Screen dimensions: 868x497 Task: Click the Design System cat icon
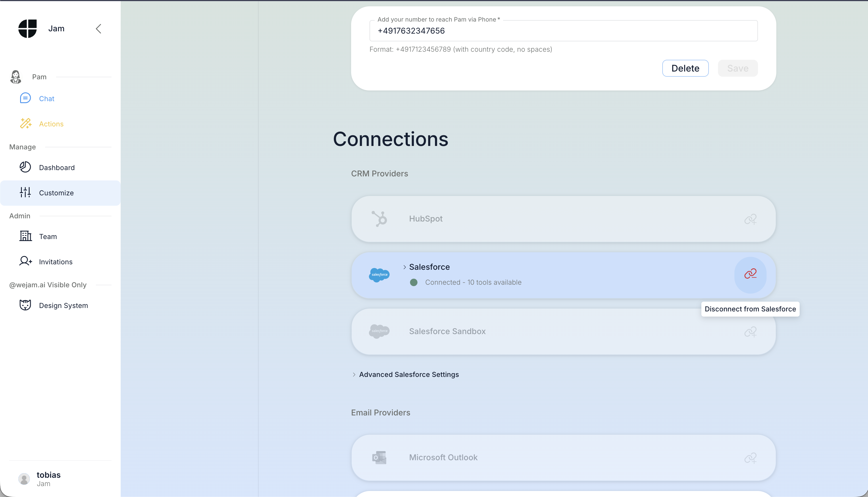coord(25,305)
